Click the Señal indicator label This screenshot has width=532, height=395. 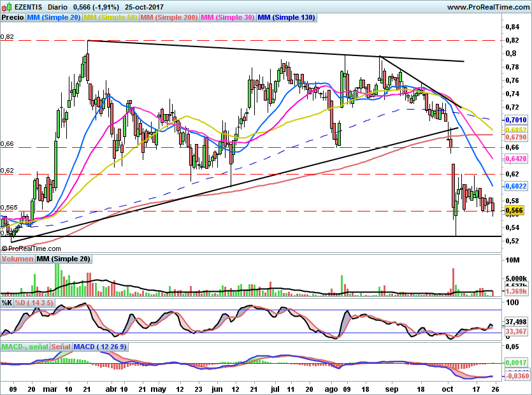(61, 347)
